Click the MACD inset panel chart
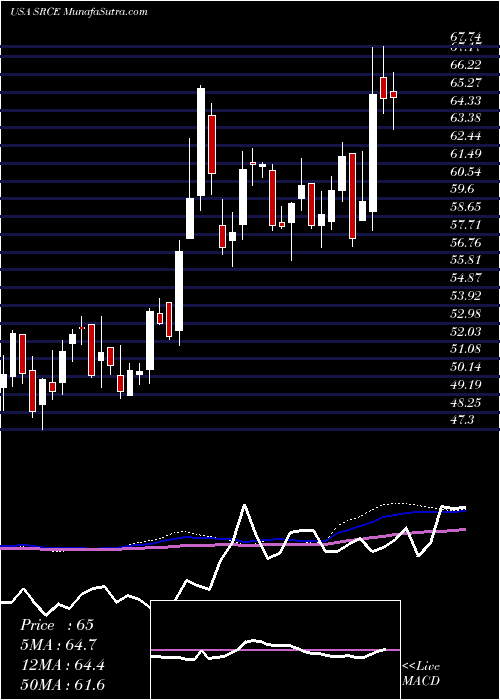Screen dimensions: 500x700 pos(276,650)
